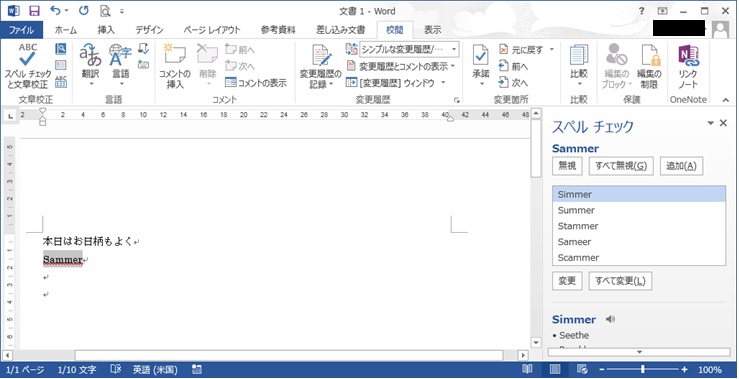The width and height of the screenshot is (739, 379).
Task: Insert a new comment (コメントの挿入)
Action: click(x=175, y=66)
